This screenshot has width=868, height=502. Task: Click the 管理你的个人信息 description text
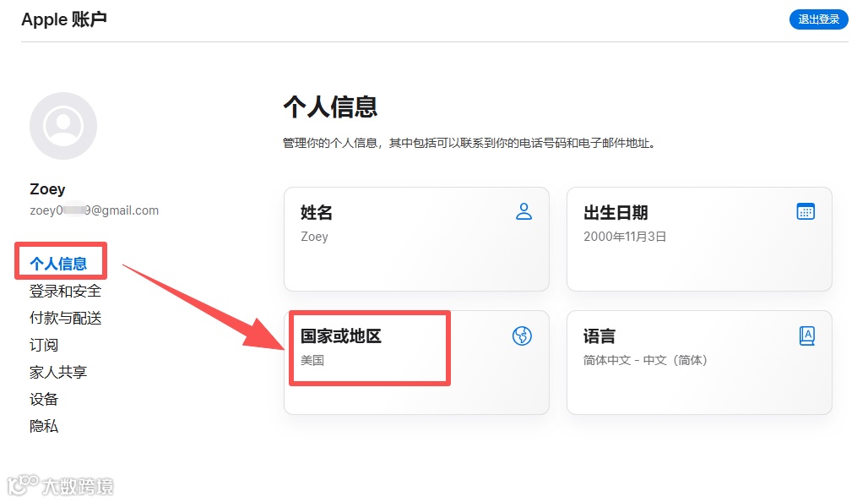pyautogui.click(x=469, y=143)
